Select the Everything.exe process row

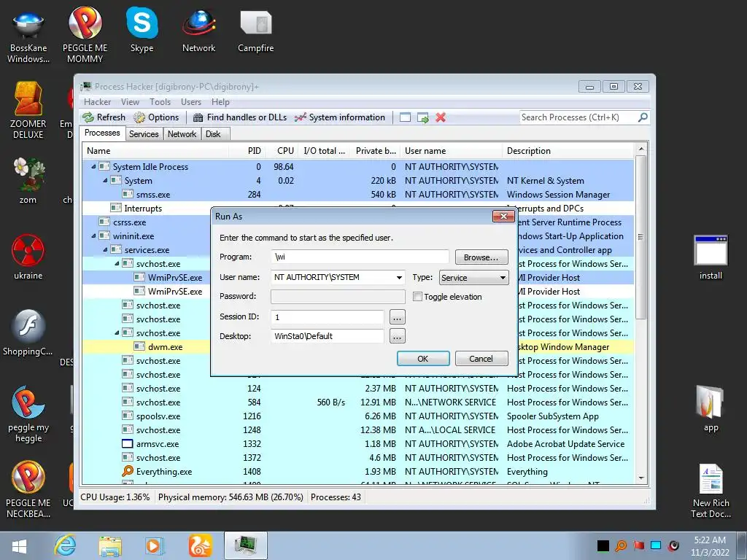357,472
